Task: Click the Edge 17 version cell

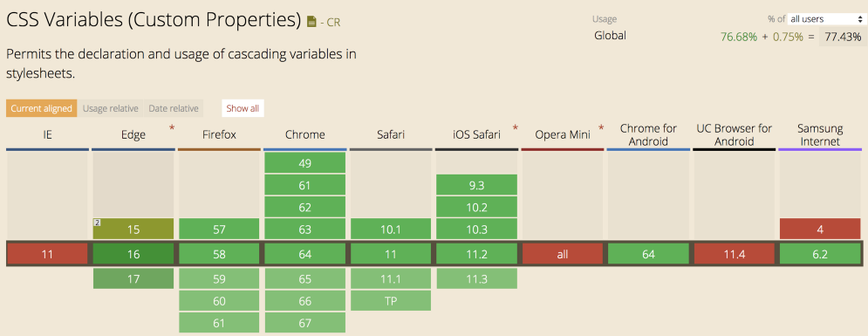Action: 133,278
